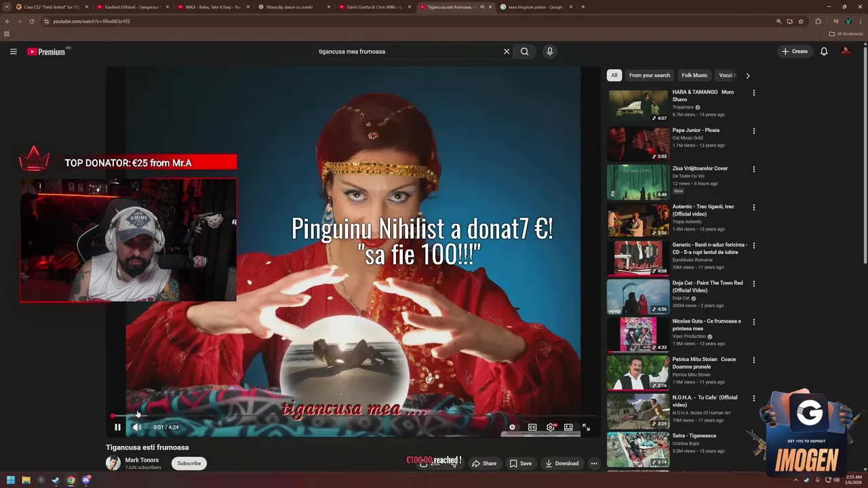868x488 pixels.
Task: Open more actions for Petrica Mitu Stoian video
Action: (753, 360)
